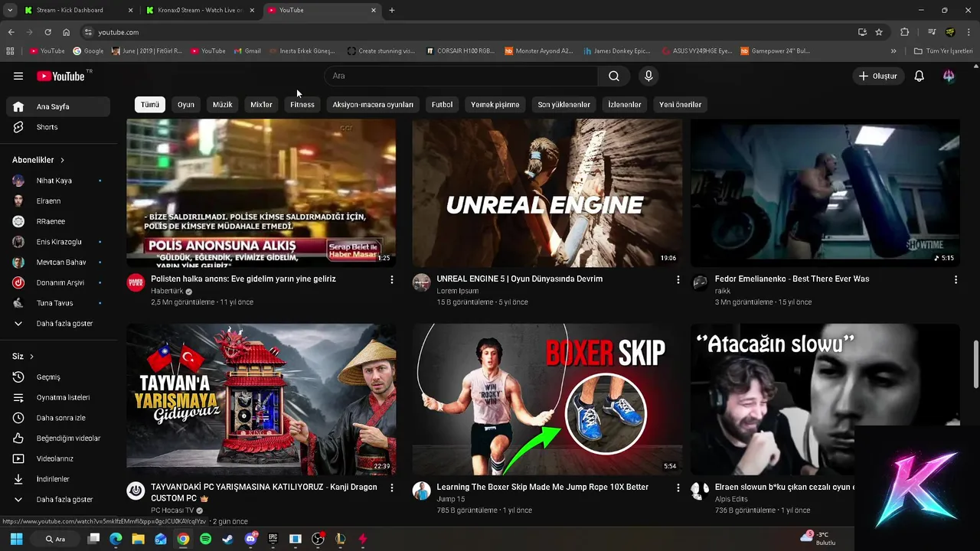The height and width of the screenshot is (551, 980).
Task: Click 'Learning The Boxer Skip' video title
Action: [542, 487]
